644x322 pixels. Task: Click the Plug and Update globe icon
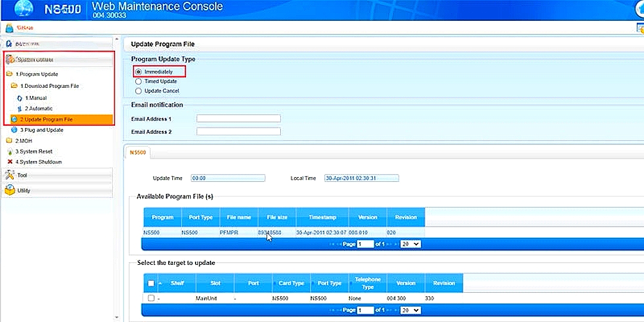14,130
